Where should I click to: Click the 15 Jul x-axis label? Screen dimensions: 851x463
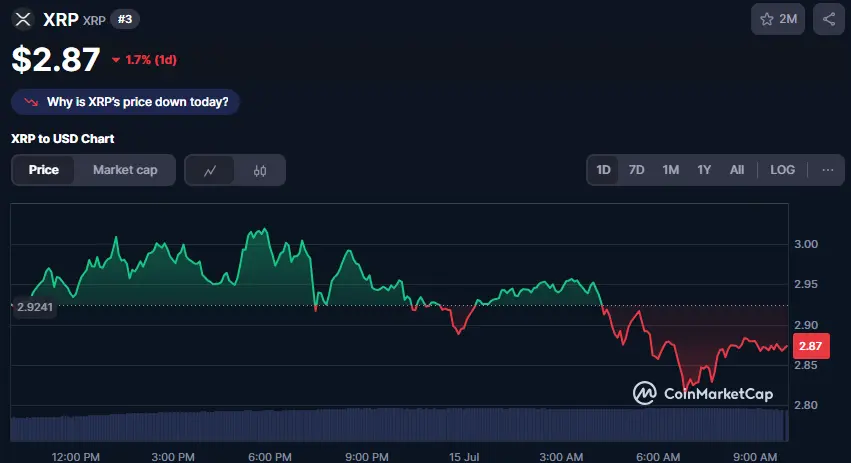click(464, 457)
